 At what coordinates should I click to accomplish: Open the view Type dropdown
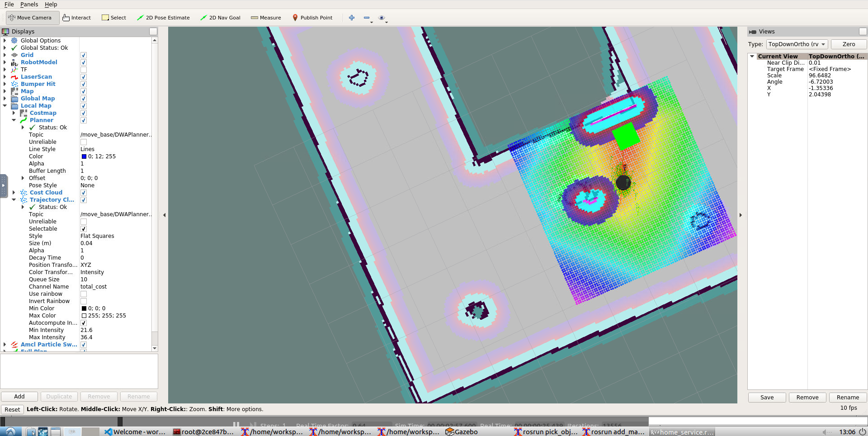797,44
